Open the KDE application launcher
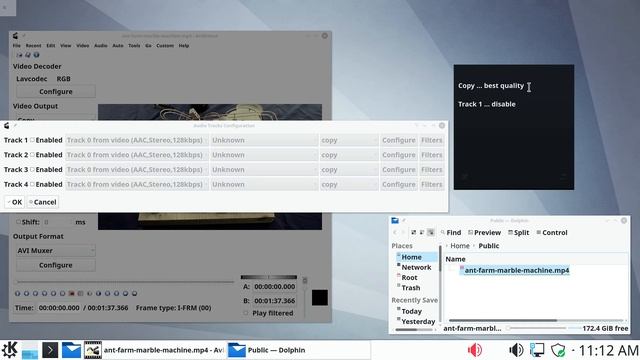Viewport: 640px width, 360px height. [9, 350]
